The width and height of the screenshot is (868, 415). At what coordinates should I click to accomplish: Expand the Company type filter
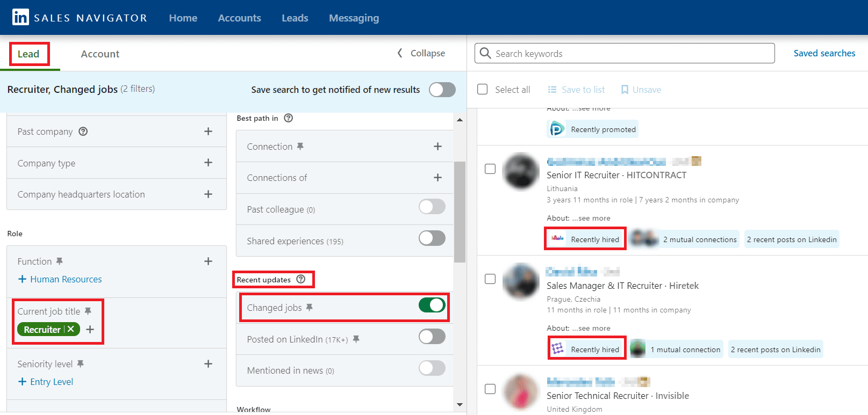(x=208, y=163)
